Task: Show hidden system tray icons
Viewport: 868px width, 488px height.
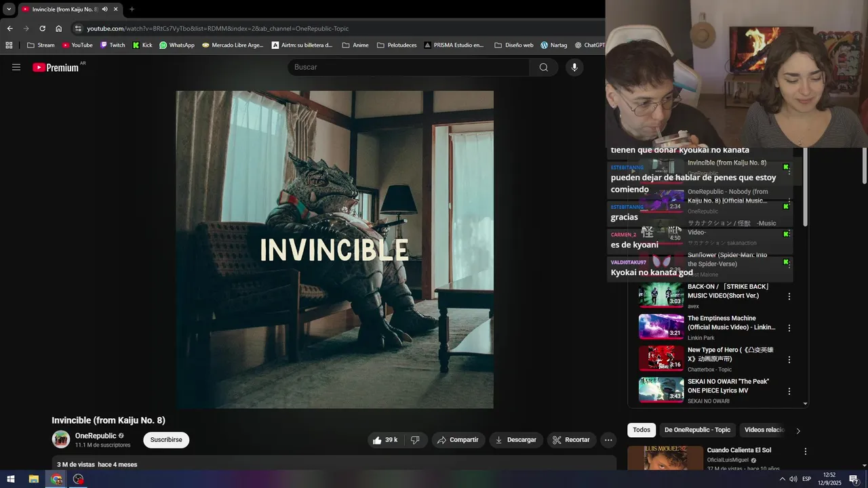Action: point(782,479)
